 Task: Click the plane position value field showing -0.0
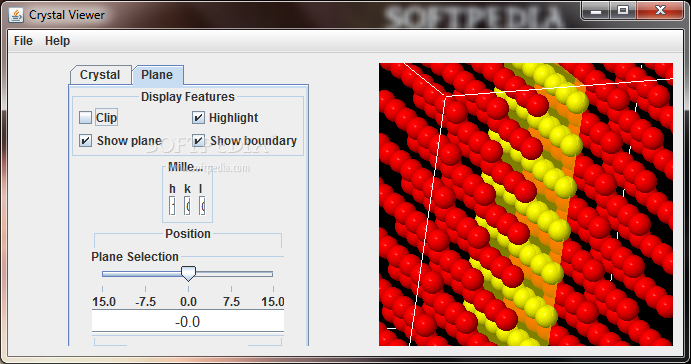[x=188, y=321]
